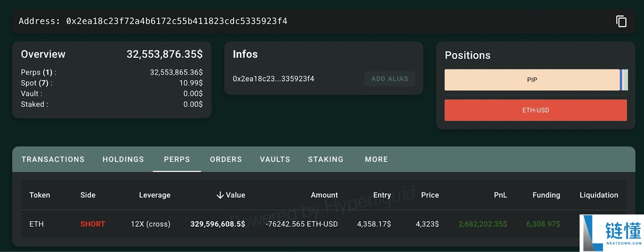Click the blue sliver in the positions bar
This screenshot has height=252, width=644.
pyautogui.click(x=621, y=79)
